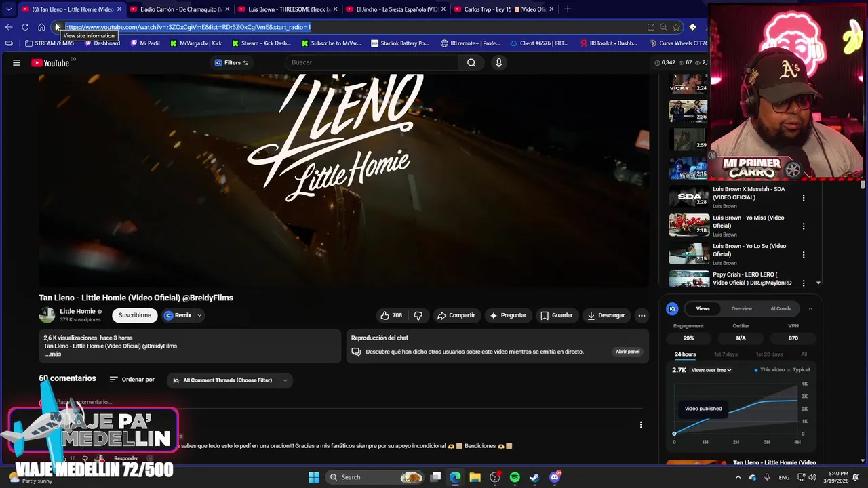Open the browser home page
Image resolution: width=868 pixels, height=488 pixels.
click(41, 27)
